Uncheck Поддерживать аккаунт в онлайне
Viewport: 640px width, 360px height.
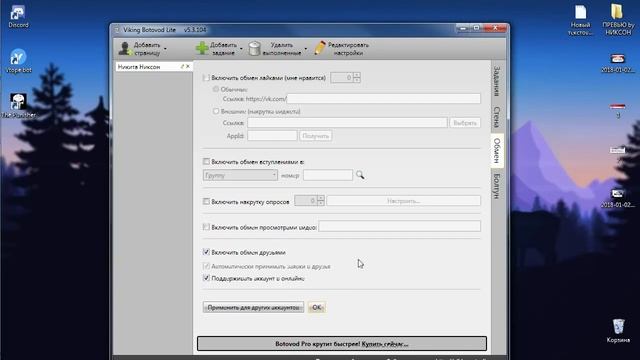point(206,278)
